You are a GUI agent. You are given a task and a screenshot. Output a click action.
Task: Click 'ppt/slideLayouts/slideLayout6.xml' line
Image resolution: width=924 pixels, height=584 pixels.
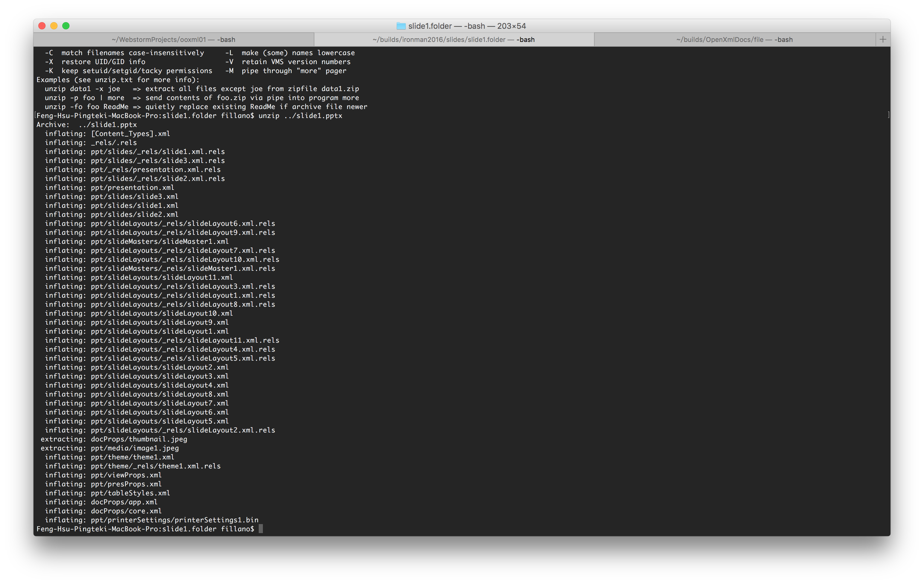click(x=137, y=412)
